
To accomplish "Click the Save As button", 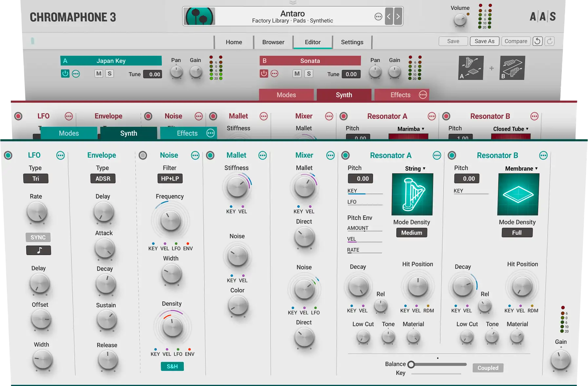I will click(484, 41).
